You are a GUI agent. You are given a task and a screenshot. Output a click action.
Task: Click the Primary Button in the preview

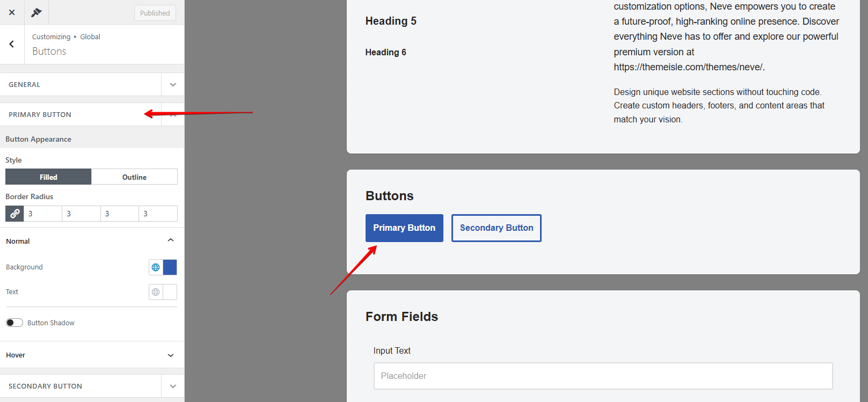point(404,228)
